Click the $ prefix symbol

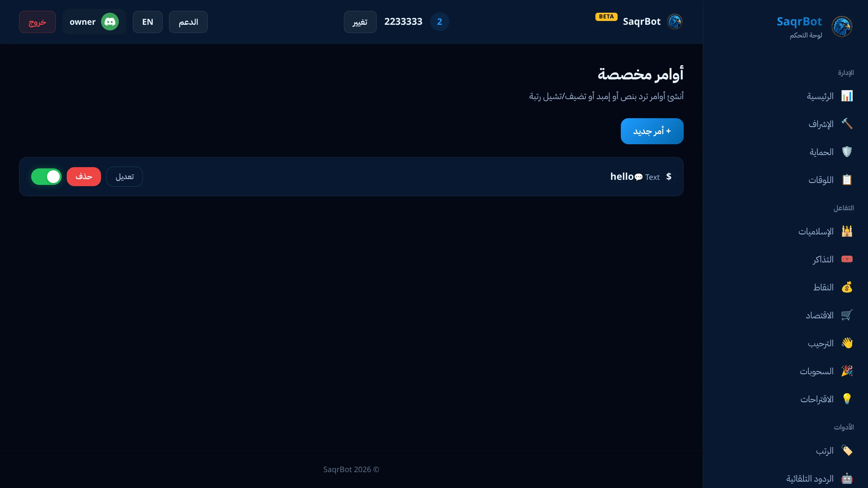669,177
